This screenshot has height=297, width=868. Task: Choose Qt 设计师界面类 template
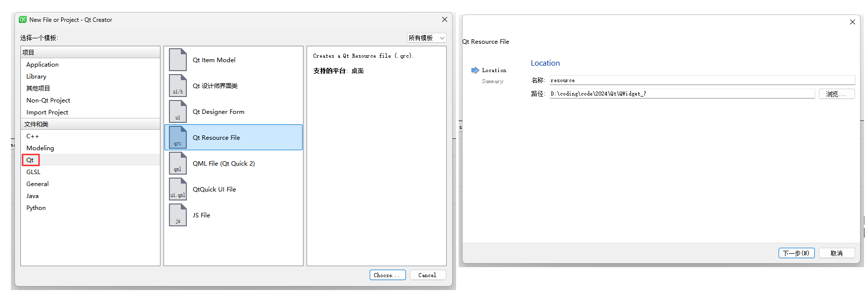click(234, 86)
